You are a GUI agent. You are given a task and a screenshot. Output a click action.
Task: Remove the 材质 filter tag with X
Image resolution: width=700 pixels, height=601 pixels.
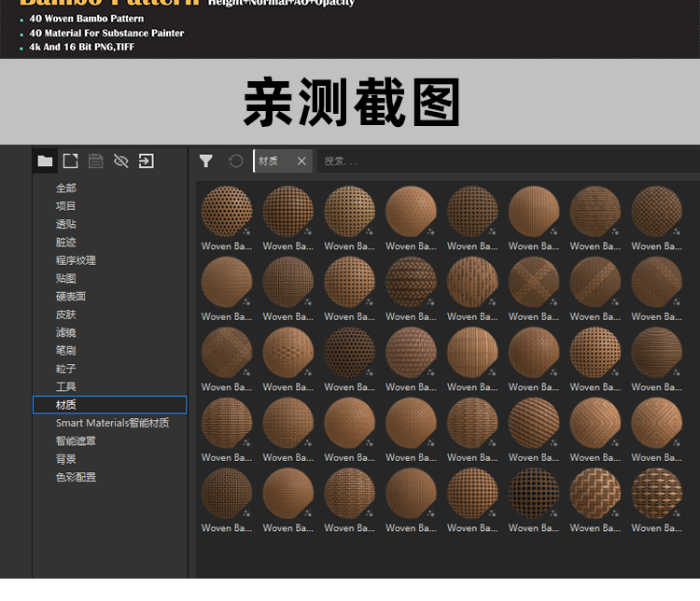(301, 161)
